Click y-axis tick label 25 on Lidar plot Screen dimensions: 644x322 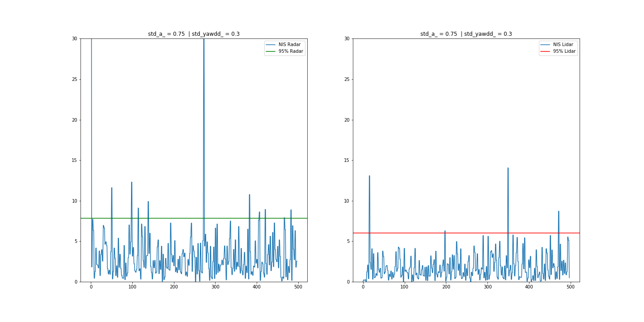pos(347,80)
